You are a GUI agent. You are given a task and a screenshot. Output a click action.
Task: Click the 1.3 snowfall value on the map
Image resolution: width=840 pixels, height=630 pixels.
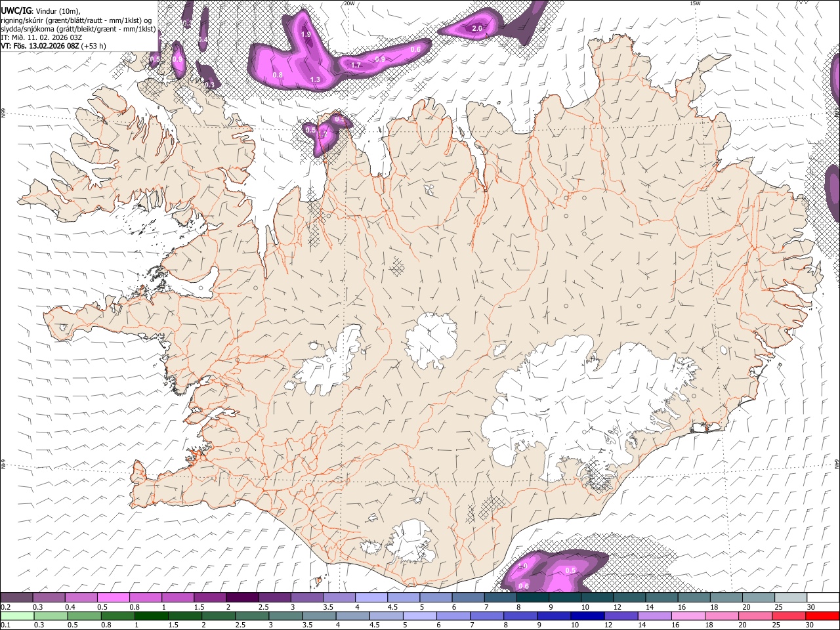point(315,79)
